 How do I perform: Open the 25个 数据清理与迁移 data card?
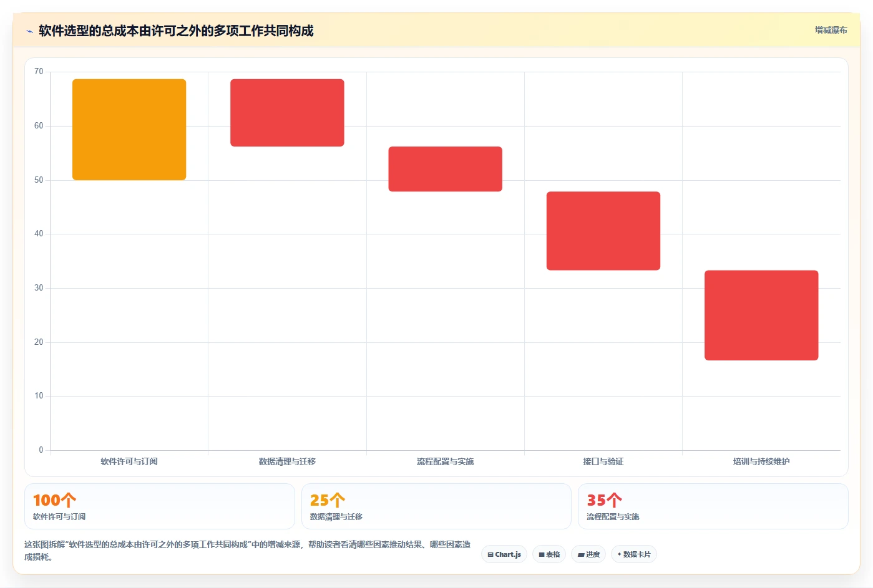coord(436,506)
